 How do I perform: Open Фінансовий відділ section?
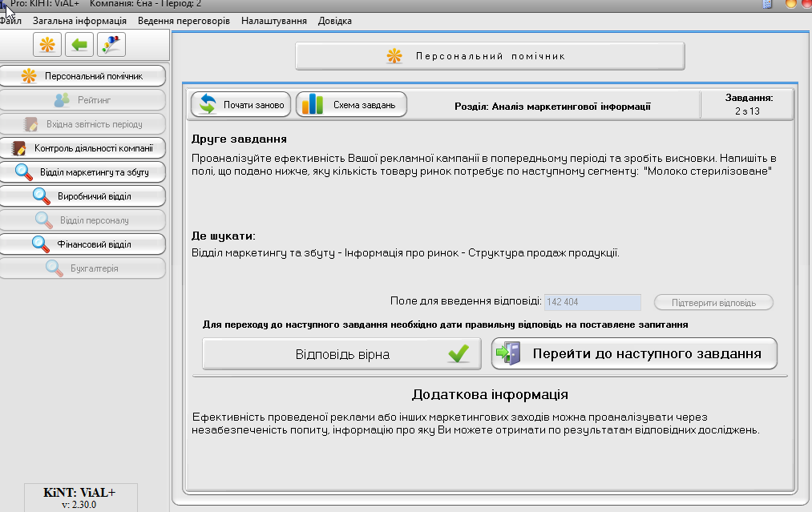[83, 244]
